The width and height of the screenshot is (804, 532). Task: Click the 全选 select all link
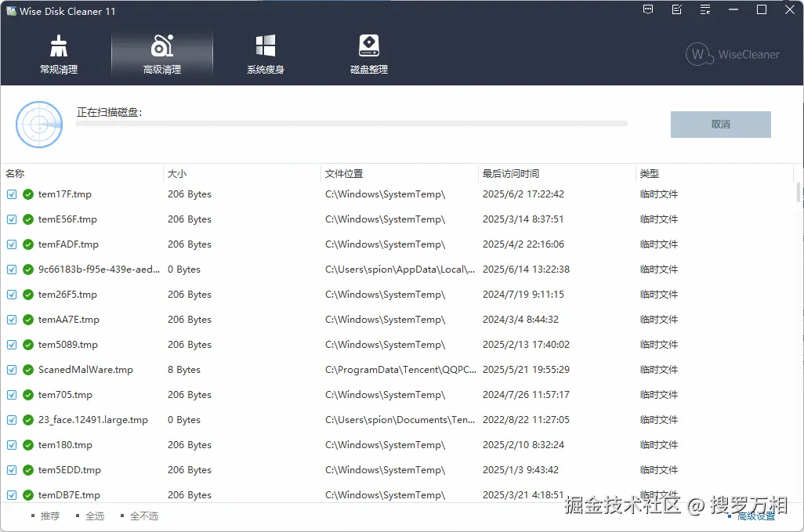95,516
